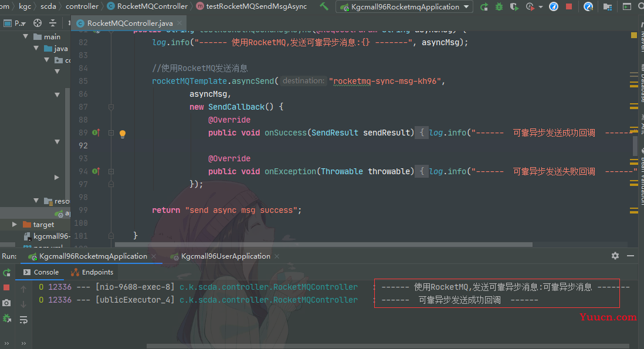Select 'controller' breadcrumb in navigation bar
Viewport: 644px width, 349px height.
tap(82, 6)
